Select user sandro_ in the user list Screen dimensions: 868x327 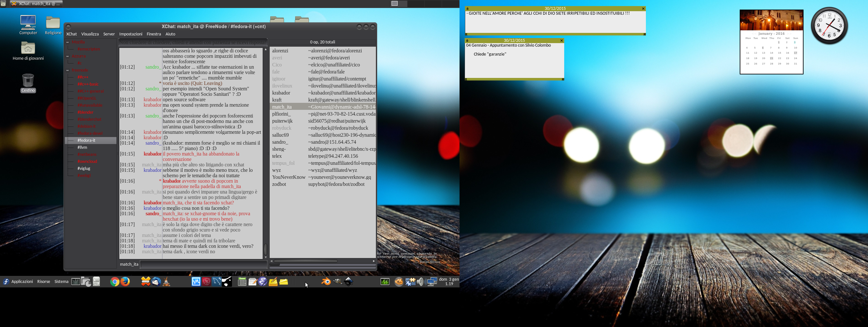pyautogui.click(x=323, y=142)
